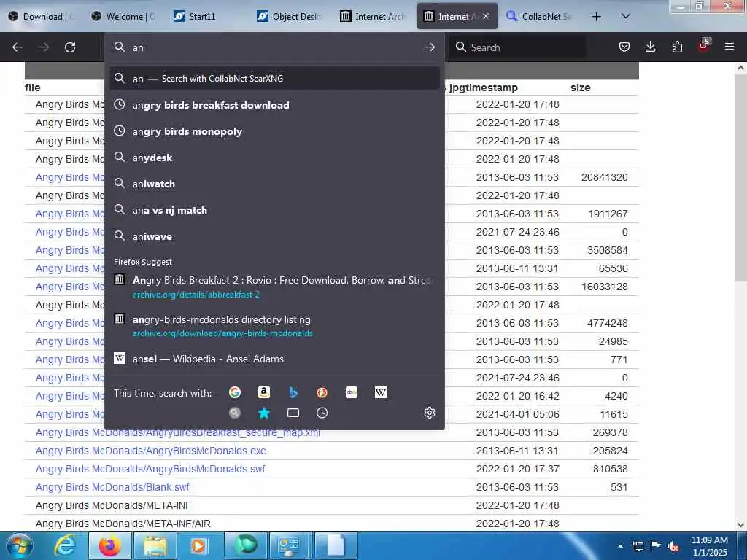The height and width of the screenshot is (560, 747).
Task: Click inside the URL bar text 'an'
Action: tap(138, 47)
